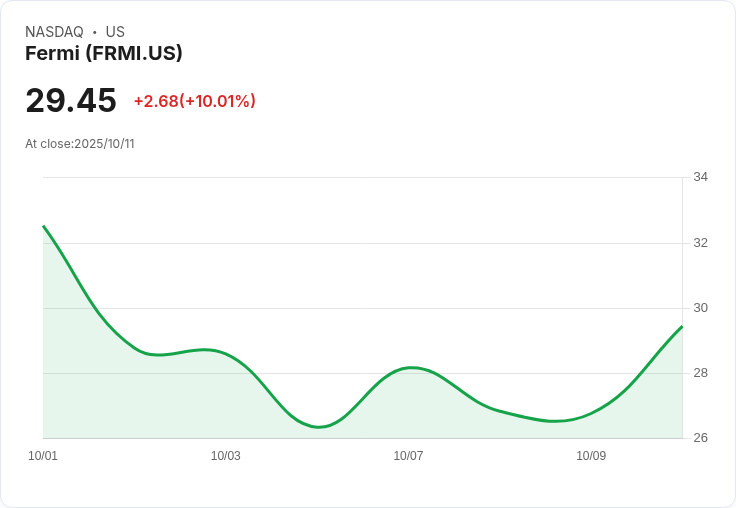Click the 29.45 current price
Viewport: 736px width, 508px height.
71,101
